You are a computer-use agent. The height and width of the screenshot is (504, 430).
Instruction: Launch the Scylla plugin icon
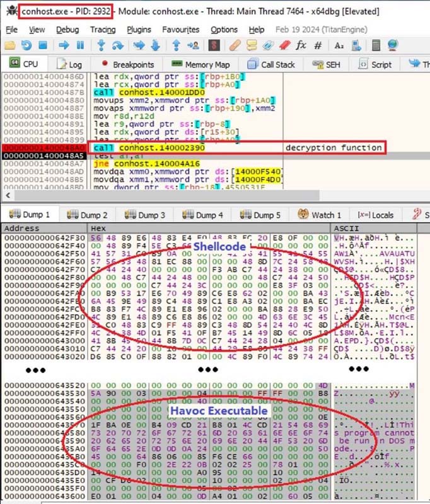[x=214, y=45]
